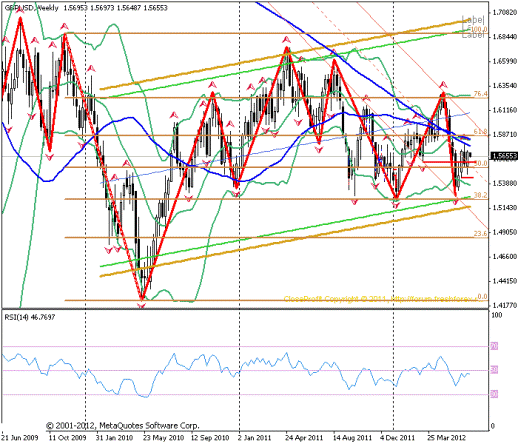Viewport: 518px width, 444px height.
Task: Click the 25 Mar 2012 date label
Action: tap(447, 438)
